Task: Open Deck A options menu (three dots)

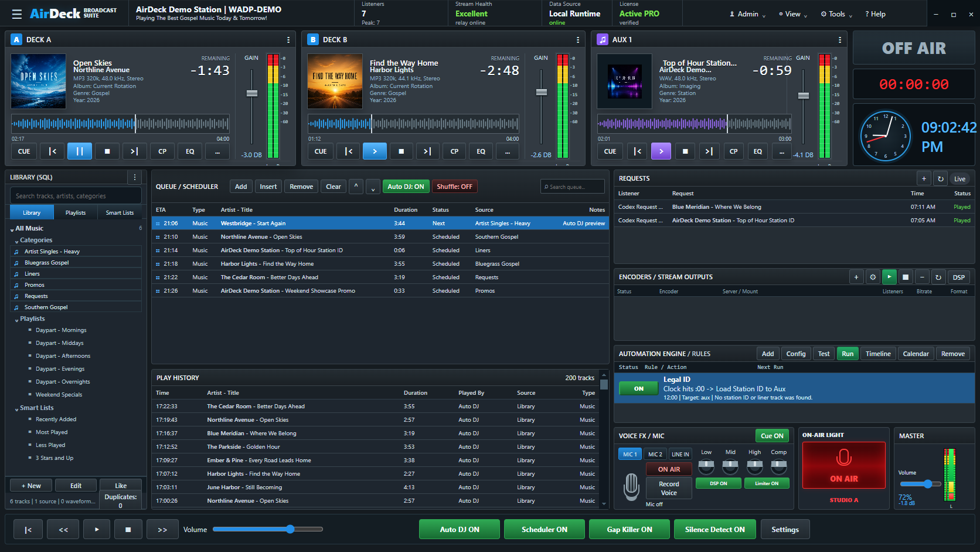Action: pyautogui.click(x=288, y=40)
